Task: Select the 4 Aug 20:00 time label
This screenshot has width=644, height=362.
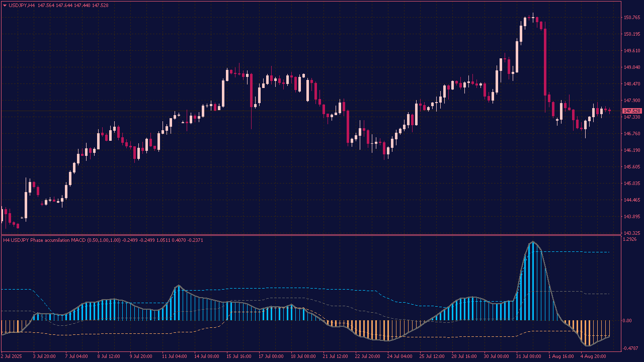Action: [x=594, y=356]
